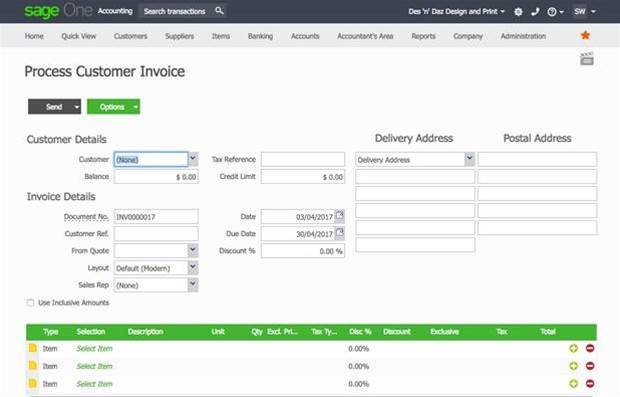Image resolution: width=620 pixels, height=397 pixels.
Task: Click the search magnifier icon
Action: (219, 11)
